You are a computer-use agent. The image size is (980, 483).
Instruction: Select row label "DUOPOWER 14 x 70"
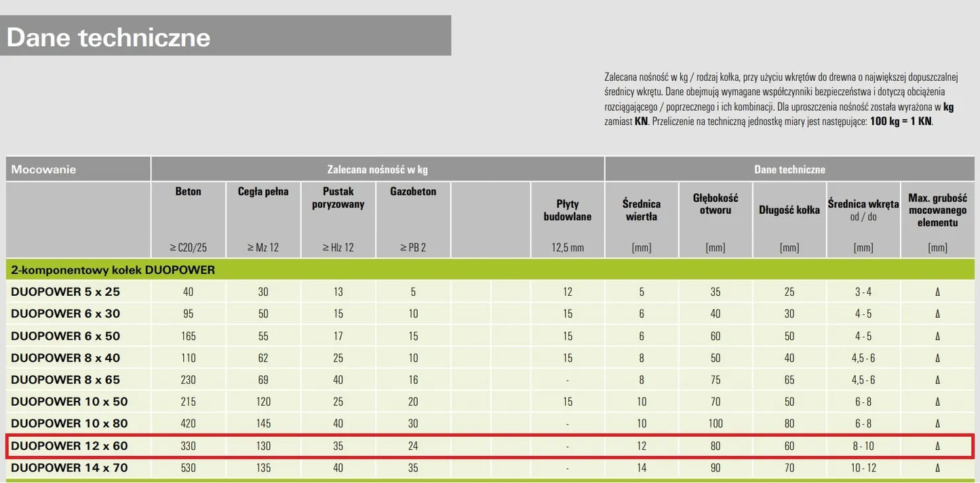(x=69, y=467)
